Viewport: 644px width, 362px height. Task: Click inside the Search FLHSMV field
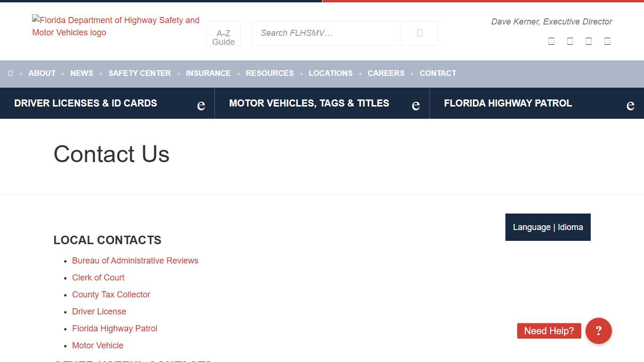[327, 33]
